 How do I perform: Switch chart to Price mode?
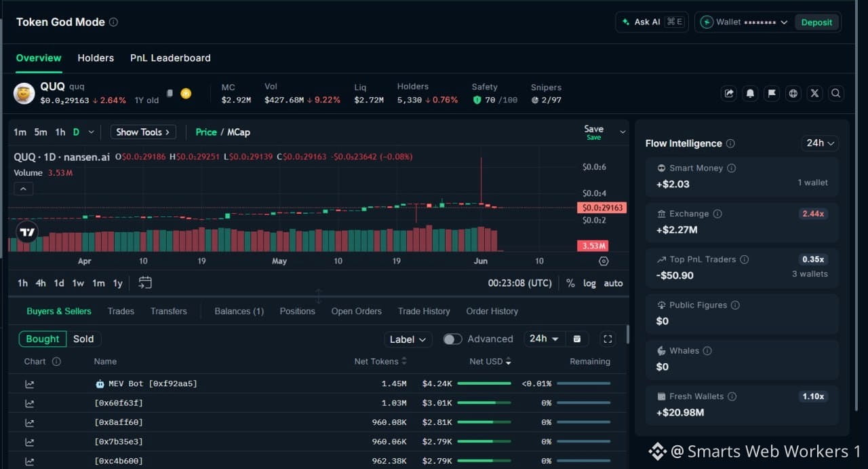coord(206,132)
